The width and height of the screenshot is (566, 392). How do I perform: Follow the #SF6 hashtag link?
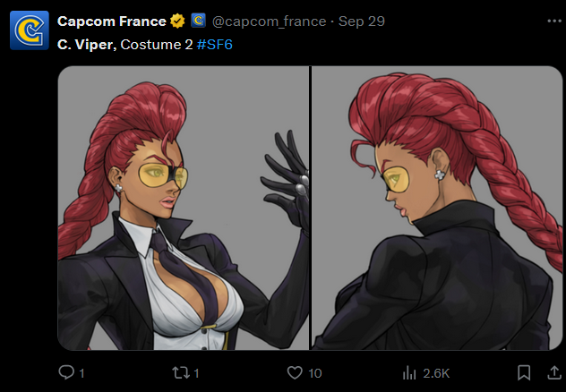click(214, 45)
